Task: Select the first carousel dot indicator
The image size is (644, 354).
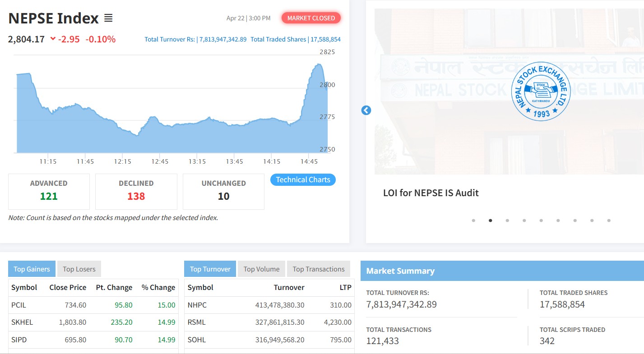Action: point(473,221)
